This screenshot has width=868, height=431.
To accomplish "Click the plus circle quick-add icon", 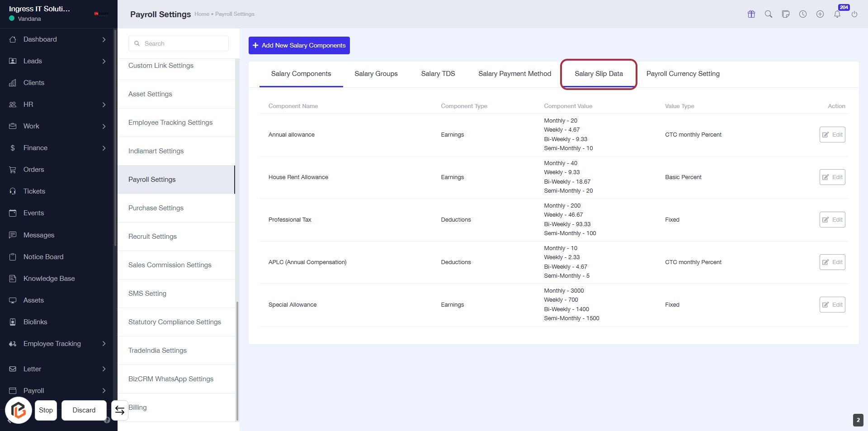I will click(820, 14).
